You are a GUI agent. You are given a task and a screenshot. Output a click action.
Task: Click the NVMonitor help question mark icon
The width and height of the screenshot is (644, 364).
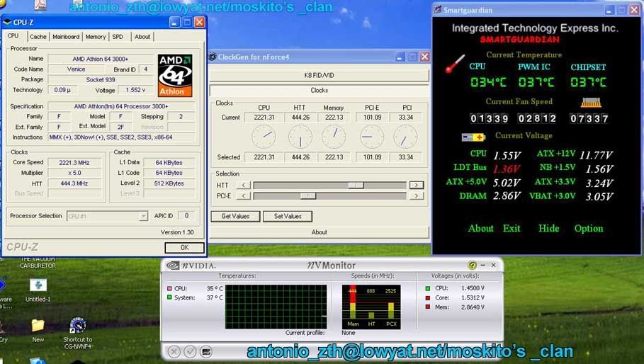point(473,266)
